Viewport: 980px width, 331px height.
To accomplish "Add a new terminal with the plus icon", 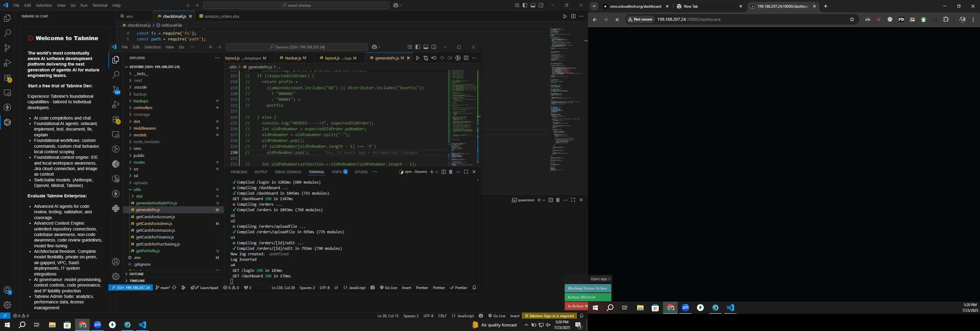I will (x=432, y=172).
